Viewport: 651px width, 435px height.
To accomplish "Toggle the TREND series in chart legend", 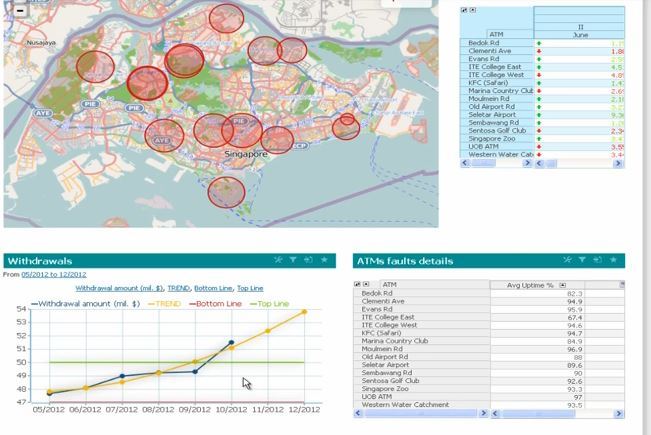I will pyautogui.click(x=178, y=288).
